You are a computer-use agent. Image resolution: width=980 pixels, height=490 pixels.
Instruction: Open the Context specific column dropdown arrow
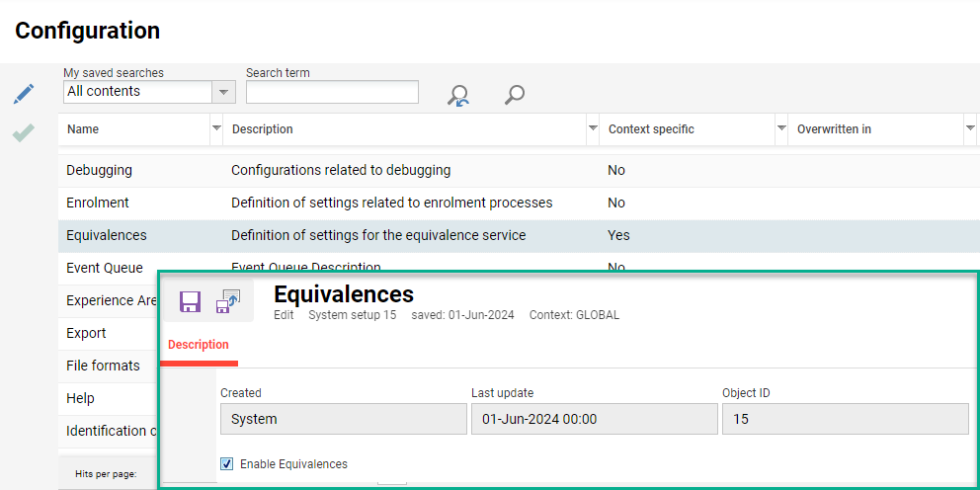[779, 129]
